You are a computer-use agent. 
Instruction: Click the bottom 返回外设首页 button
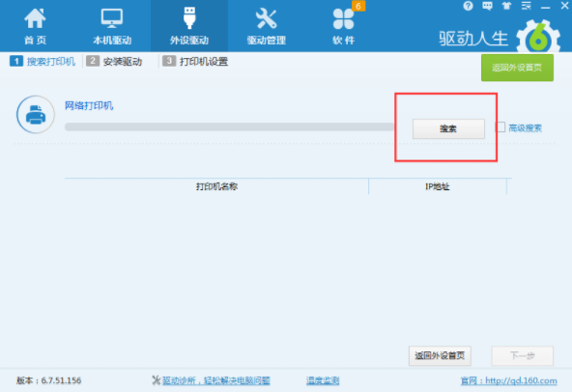[x=440, y=355]
